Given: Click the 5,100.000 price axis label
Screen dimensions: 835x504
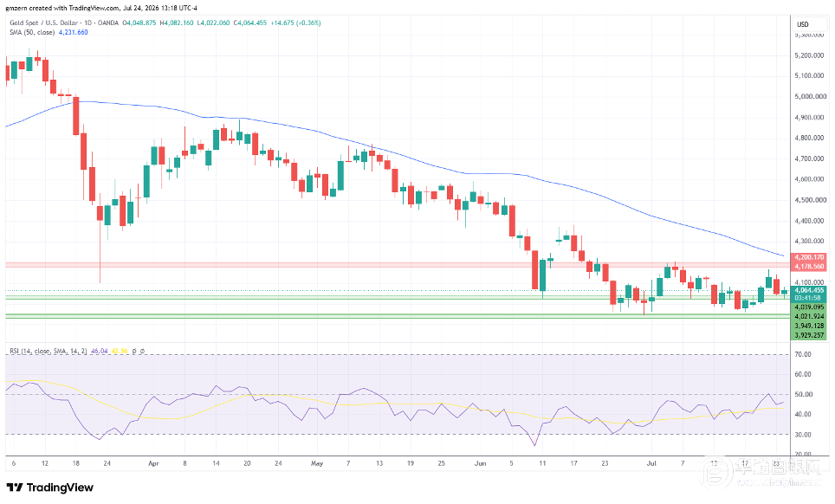Looking at the screenshot, I should coord(810,76).
